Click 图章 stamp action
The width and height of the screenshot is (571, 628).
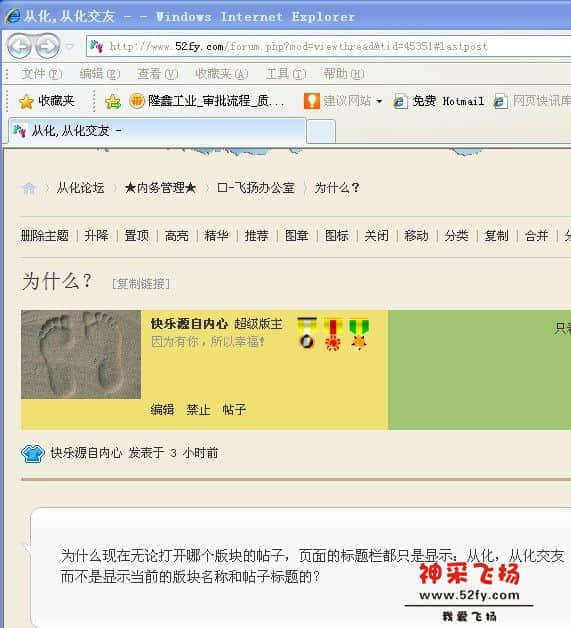(x=297, y=236)
